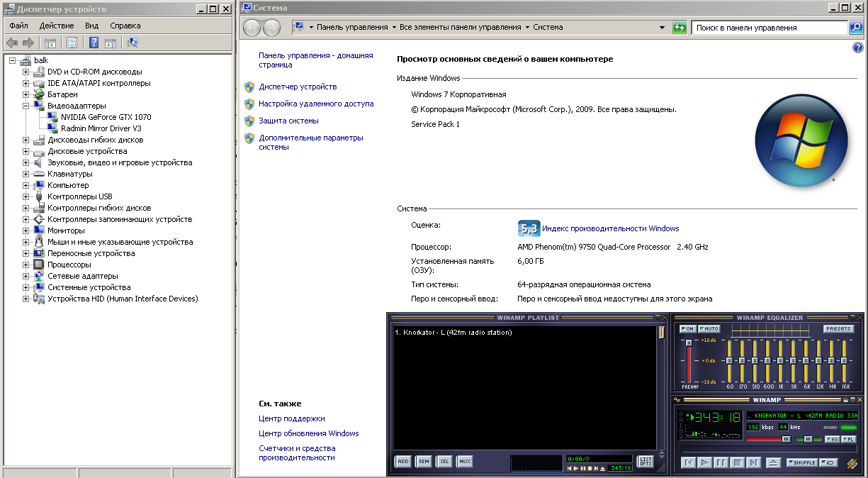Click the Winamp eject/open file button
868x478 pixels.
pyautogui.click(x=773, y=463)
